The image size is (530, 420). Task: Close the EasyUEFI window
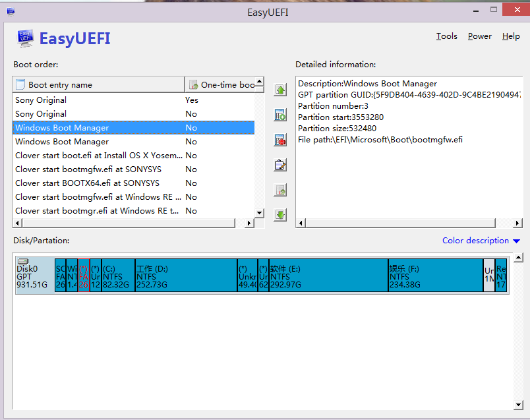(x=516, y=10)
